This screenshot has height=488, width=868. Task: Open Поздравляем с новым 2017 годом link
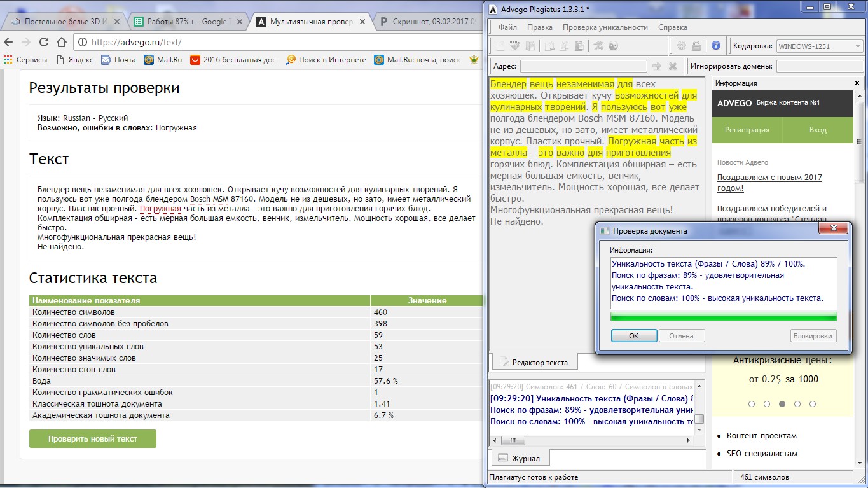tap(769, 183)
